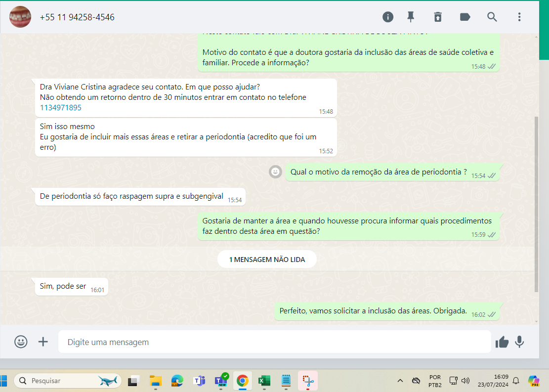Open Excel from the taskbar
The width and height of the screenshot is (549, 392).
264,381
